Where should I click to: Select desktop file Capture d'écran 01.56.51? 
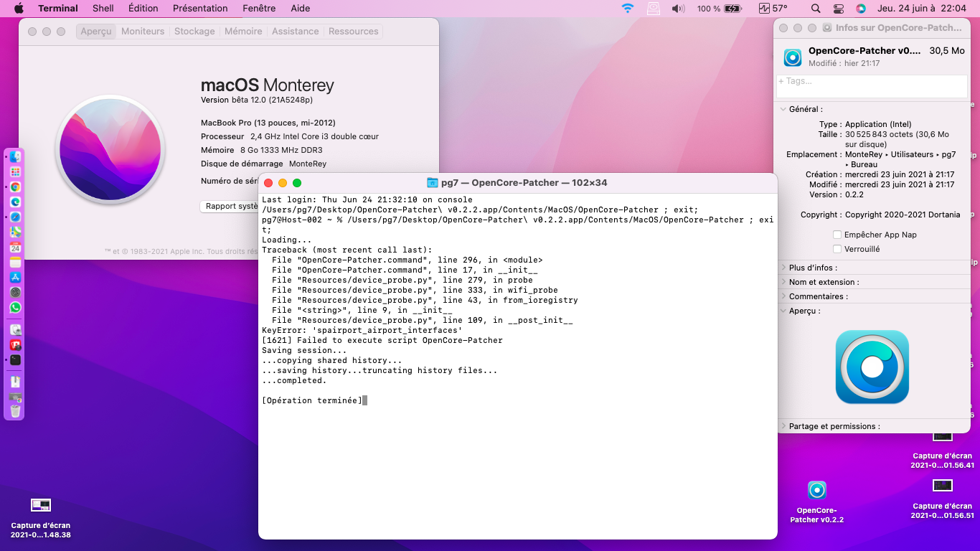click(943, 499)
